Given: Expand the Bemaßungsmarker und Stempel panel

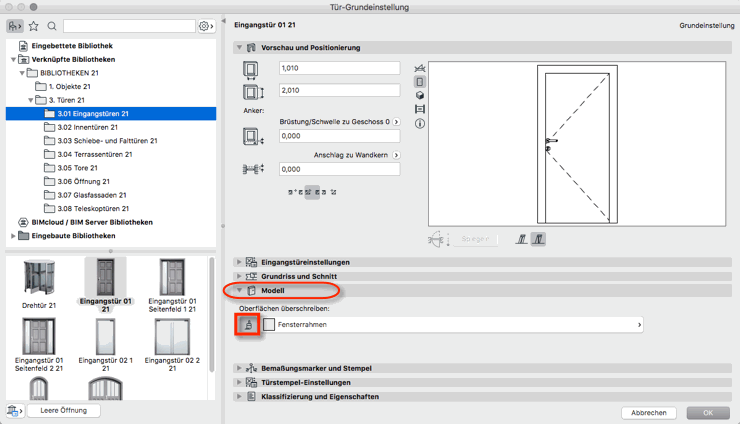Looking at the screenshot, I should pyautogui.click(x=239, y=368).
